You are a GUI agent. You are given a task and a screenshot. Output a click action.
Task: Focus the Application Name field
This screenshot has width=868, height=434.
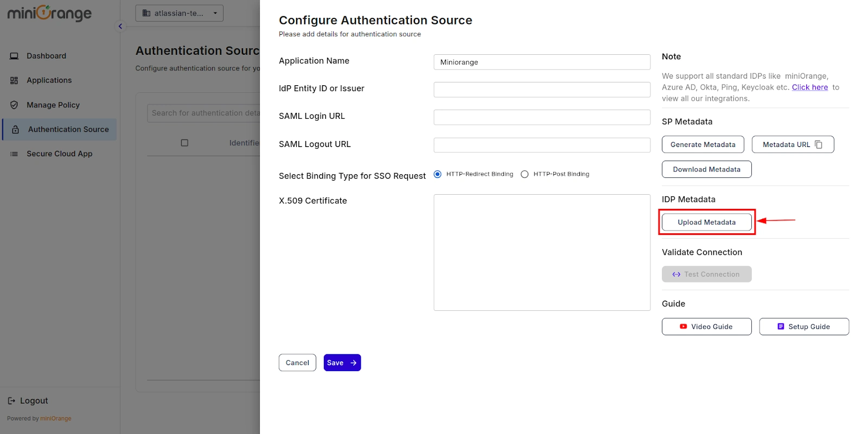point(542,62)
